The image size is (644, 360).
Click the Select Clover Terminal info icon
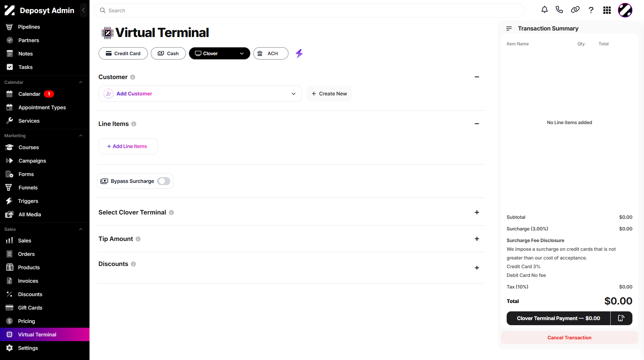(x=171, y=212)
